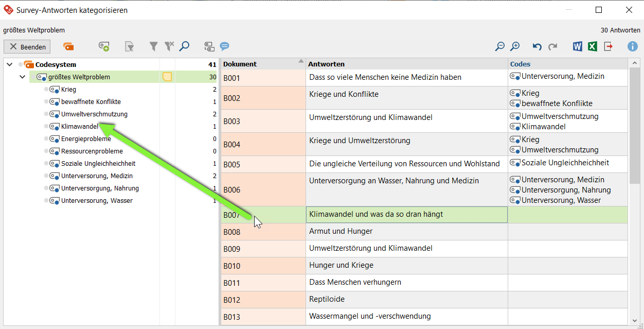The width and height of the screenshot is (644, 329).
Task: Select answer 'Die ungleiche Verteilung von Ressourcen und Wohlstand'
Action: [404, 164]
